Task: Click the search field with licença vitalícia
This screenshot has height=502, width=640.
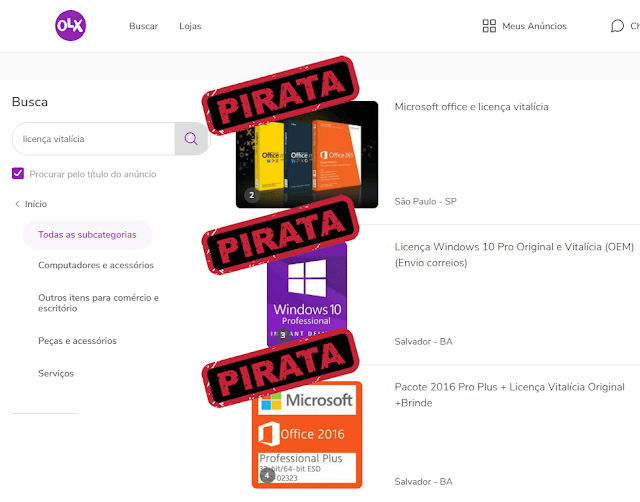Action: [x=93, y=139]
